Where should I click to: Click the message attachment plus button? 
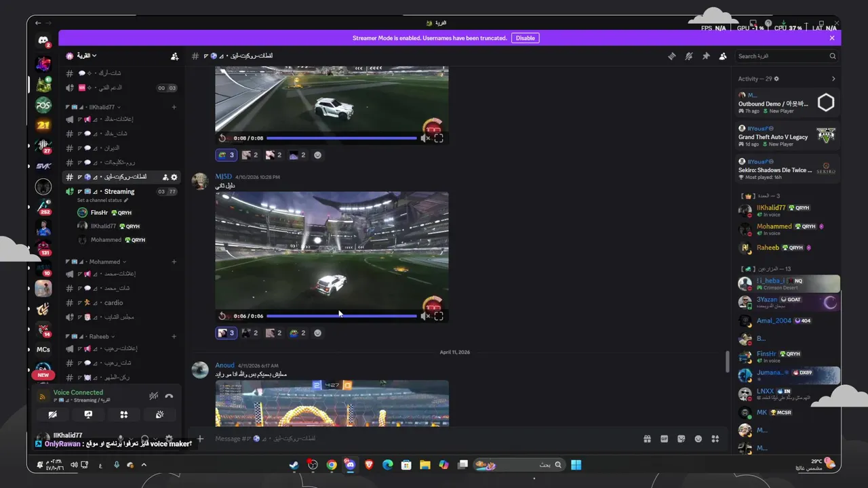tap(200, 439)
